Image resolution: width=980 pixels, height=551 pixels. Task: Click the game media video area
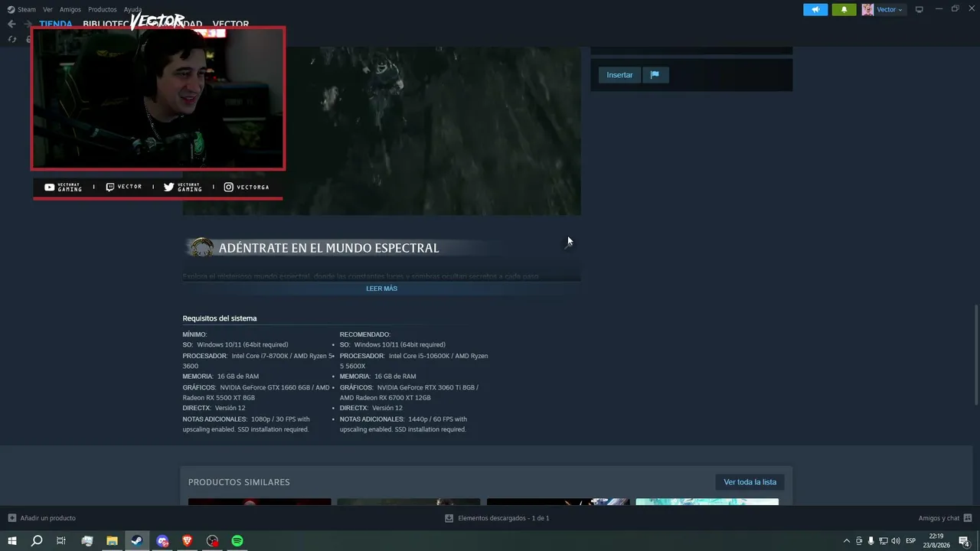(x=381, y=131)
